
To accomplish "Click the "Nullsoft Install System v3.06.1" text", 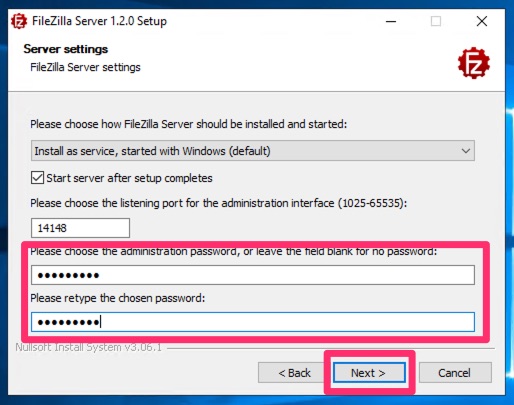I will point(88,347).
